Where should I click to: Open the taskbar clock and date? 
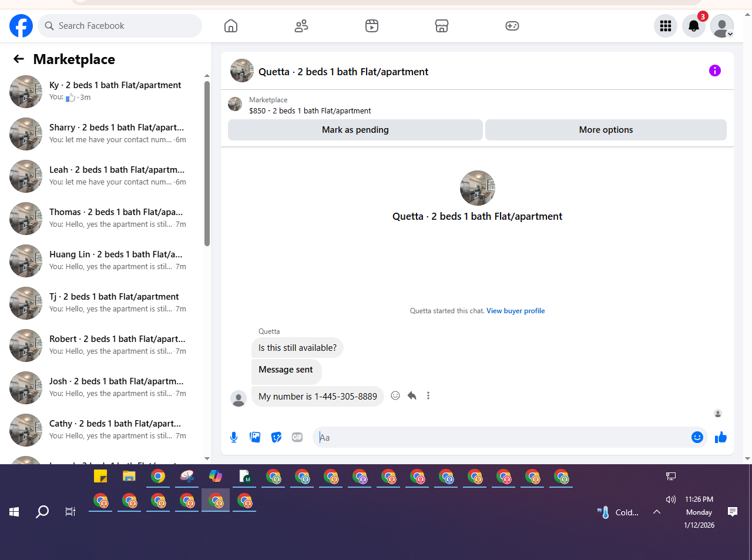coord(699,512)
